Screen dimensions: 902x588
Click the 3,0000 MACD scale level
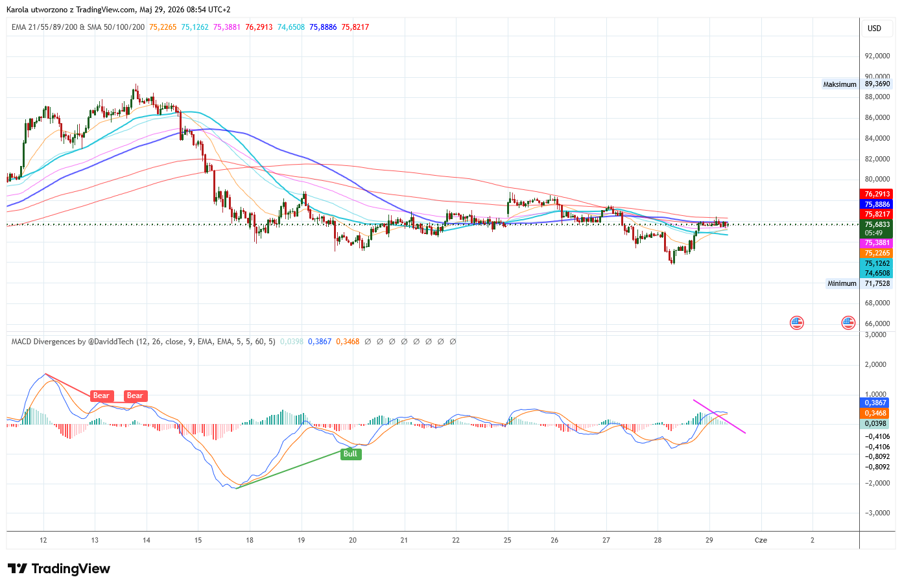(875, 335)
